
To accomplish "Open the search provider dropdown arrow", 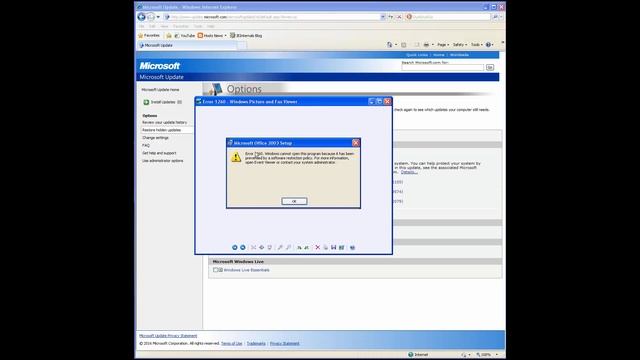I will [x=501, y=17].
